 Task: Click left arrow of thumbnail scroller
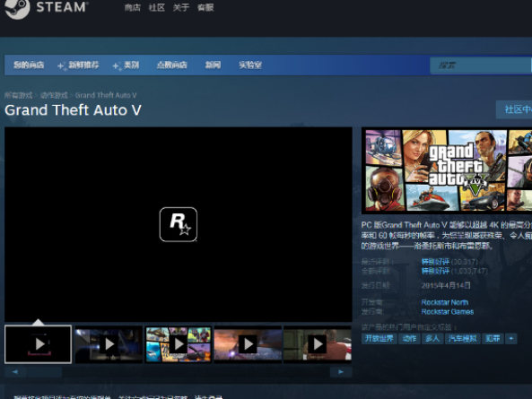[15, 372]
